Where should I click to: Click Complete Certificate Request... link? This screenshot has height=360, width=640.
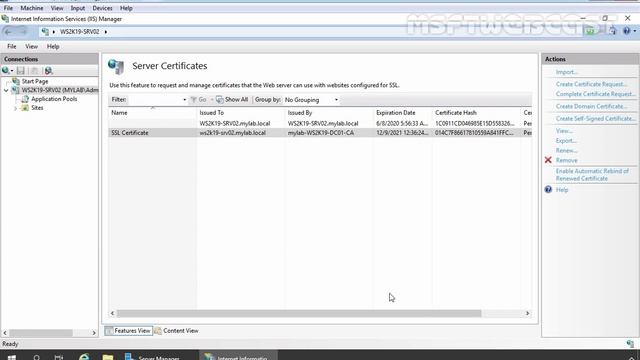coord(596,94)
